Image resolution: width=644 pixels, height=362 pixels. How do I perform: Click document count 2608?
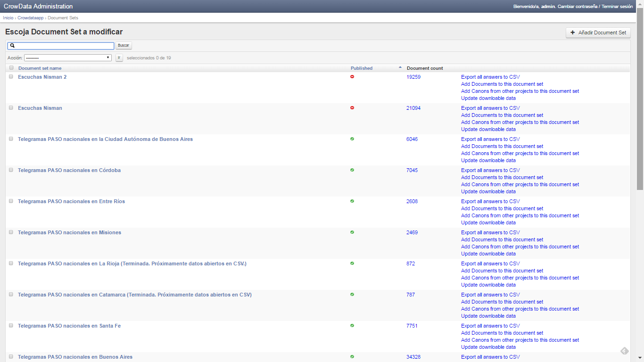point(412,201)
